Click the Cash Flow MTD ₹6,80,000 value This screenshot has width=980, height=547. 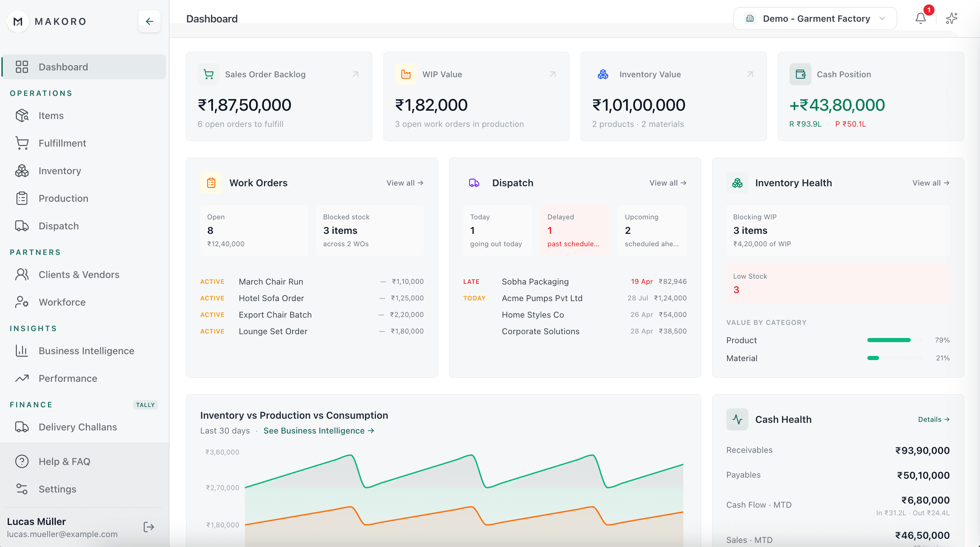925,500
